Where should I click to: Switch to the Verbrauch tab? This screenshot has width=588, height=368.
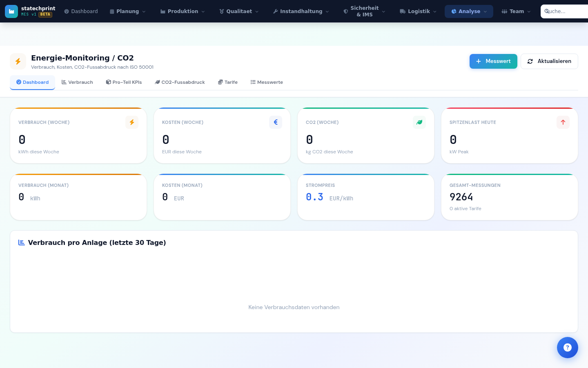77,82
